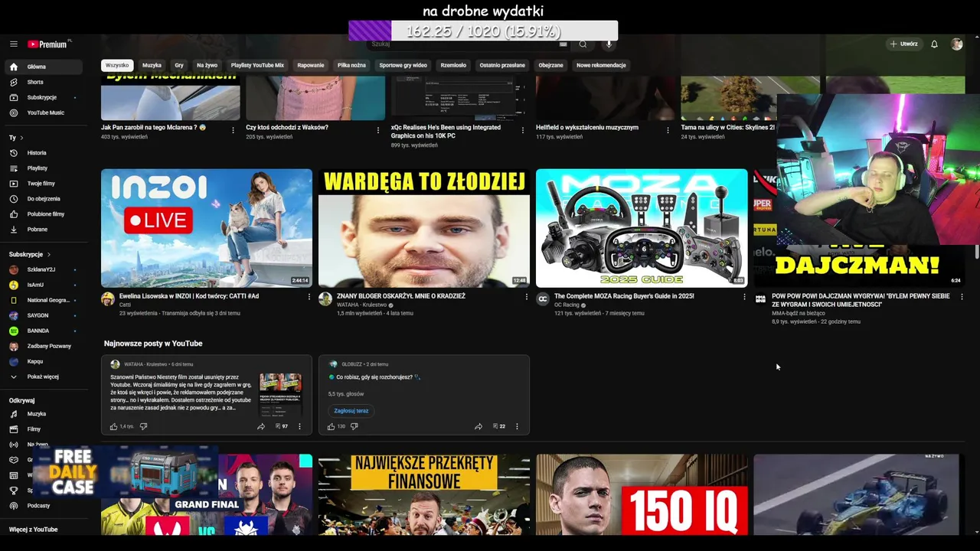
Task: Open more options for Hellfield video
Action: 668,130
